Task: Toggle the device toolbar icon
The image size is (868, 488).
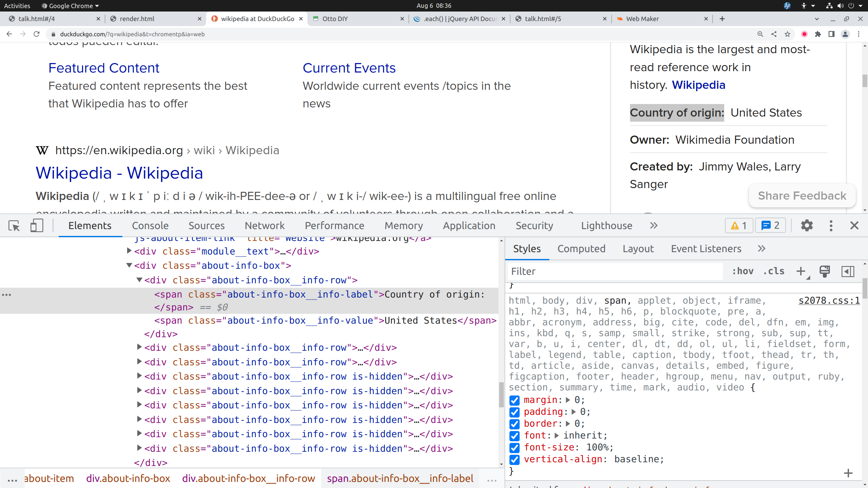Action: pos(37,226)
